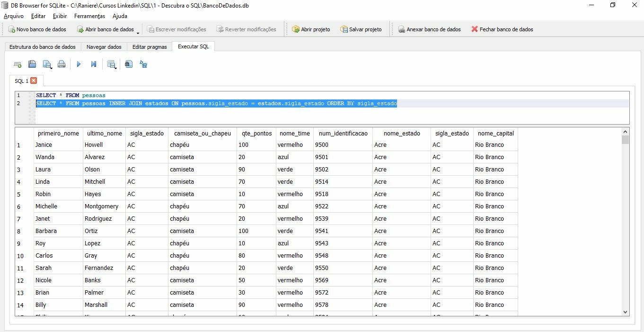Select the cell containing Montgomery
This screenshot has height=332, width=644.
[x=101, y=206]
